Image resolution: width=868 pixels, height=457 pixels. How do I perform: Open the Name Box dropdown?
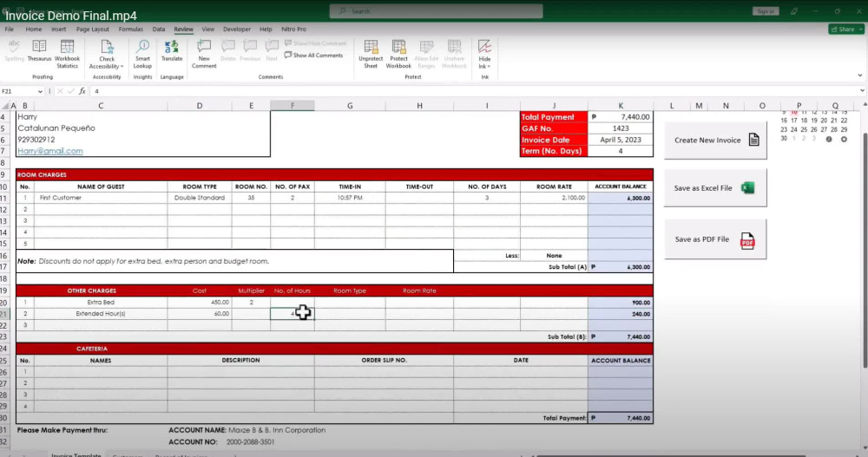[40, 91]
